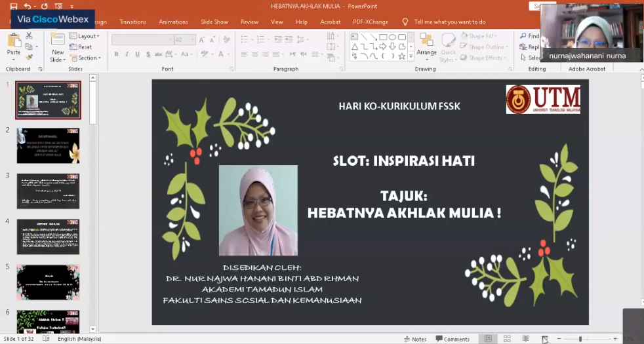Toggle the Notes pane in the status bar
Image resolution: width=644 pixels, height=344 pixels.
pyautogui.click(x=414, y=339)
